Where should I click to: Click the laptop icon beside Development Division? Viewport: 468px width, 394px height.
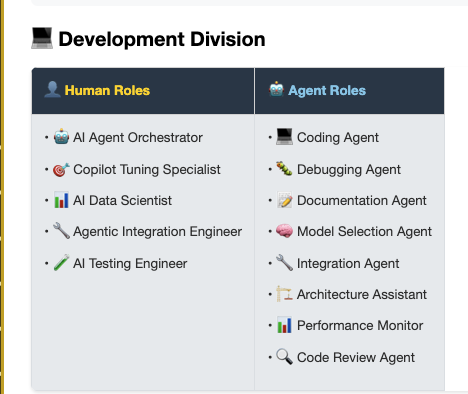(42, 38)
